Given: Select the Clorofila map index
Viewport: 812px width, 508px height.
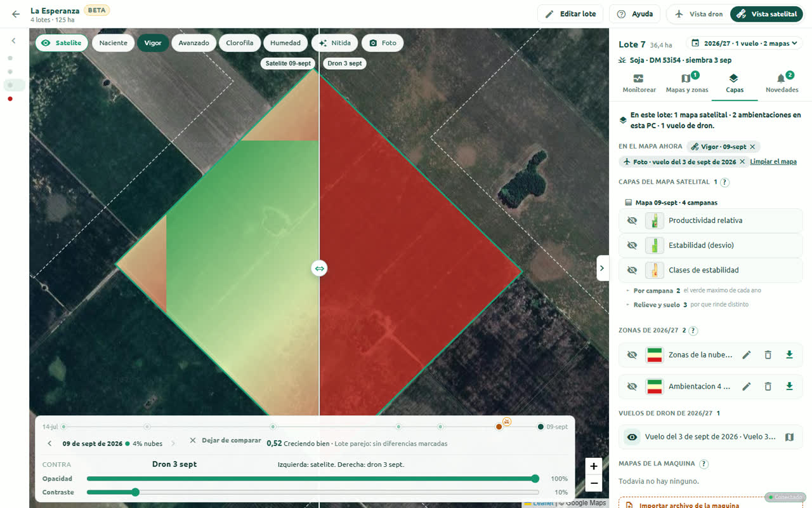Looking at the screenshot, I should pyautogui.click(x=240, y=43).
